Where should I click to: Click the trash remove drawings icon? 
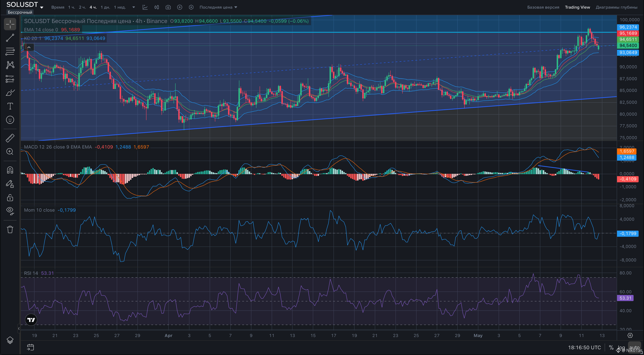click(x=10, y=229)
